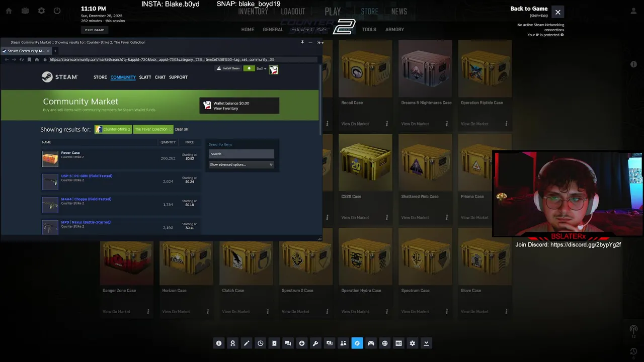This screenshot has height=362, width=644.
Task: Click the power icon at the top left
Action: (57, 11)
